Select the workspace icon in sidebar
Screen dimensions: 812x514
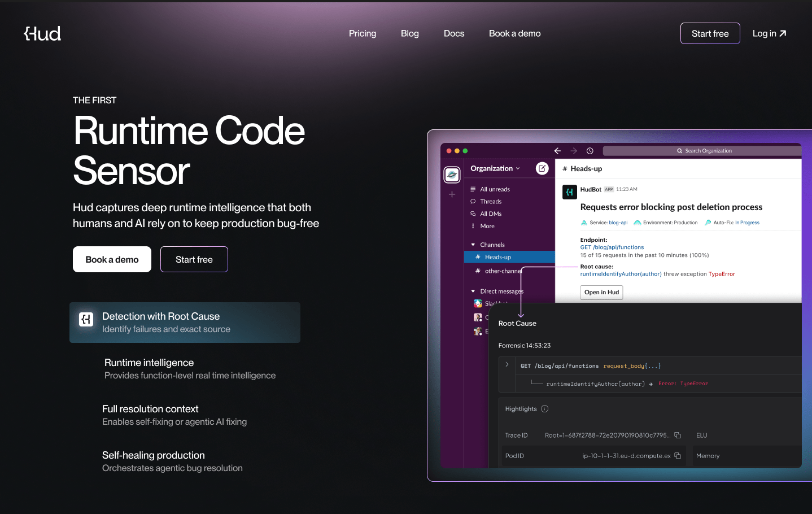452,175
